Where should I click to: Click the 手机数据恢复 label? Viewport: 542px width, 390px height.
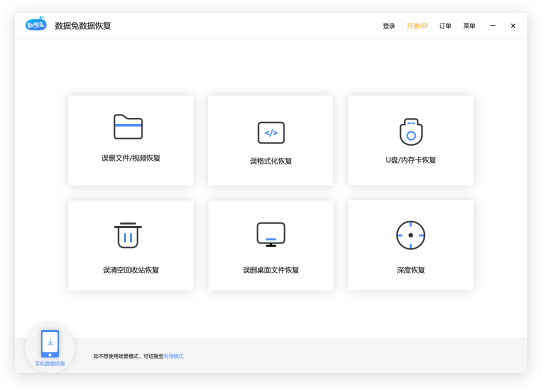50,364
